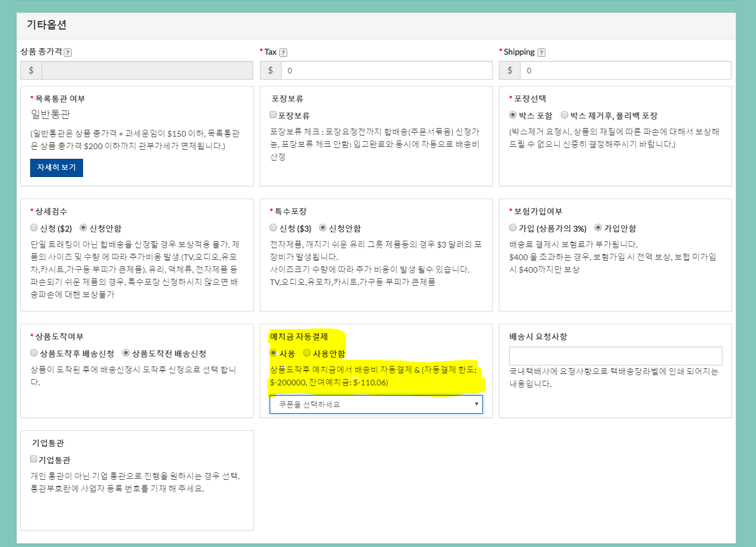Select 가입안함 insurance radio button
Viewport: 756px width, 547px height.
(x=598, y=228)
